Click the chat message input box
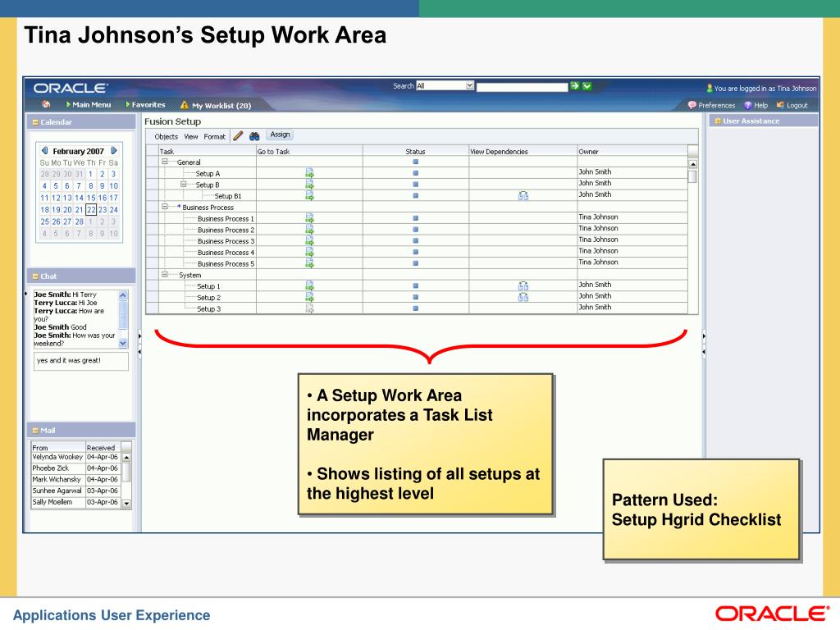 [81, 361]
